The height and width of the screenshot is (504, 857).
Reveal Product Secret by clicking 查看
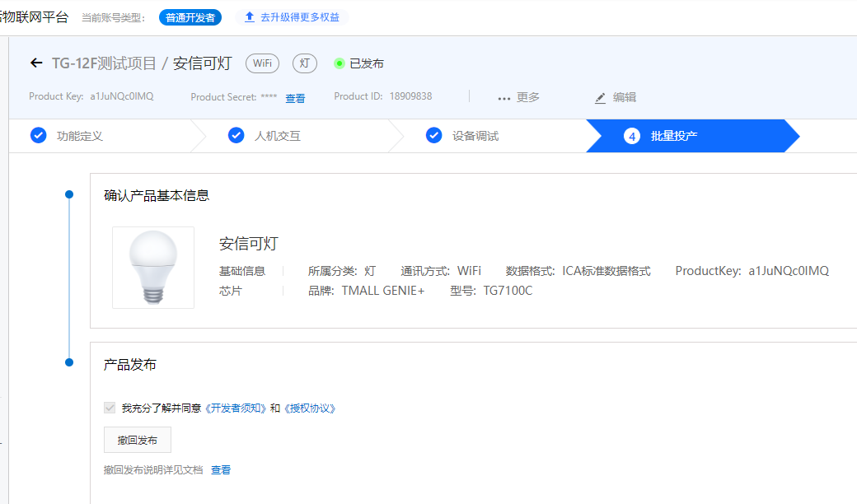294,97
